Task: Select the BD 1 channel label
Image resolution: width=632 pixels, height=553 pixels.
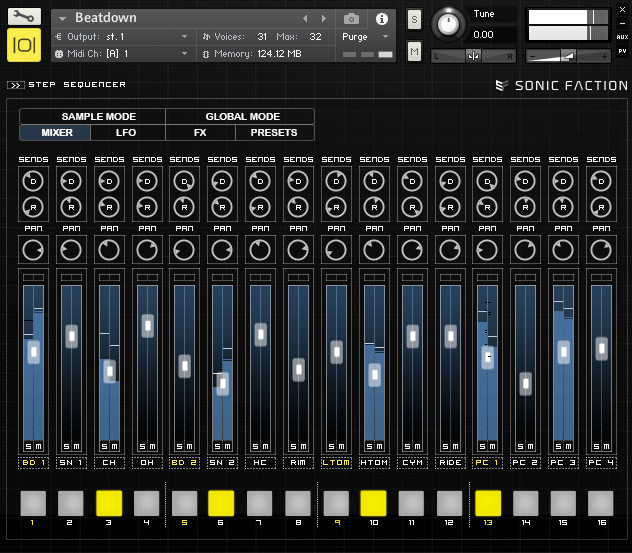Action: pos(32,463)
